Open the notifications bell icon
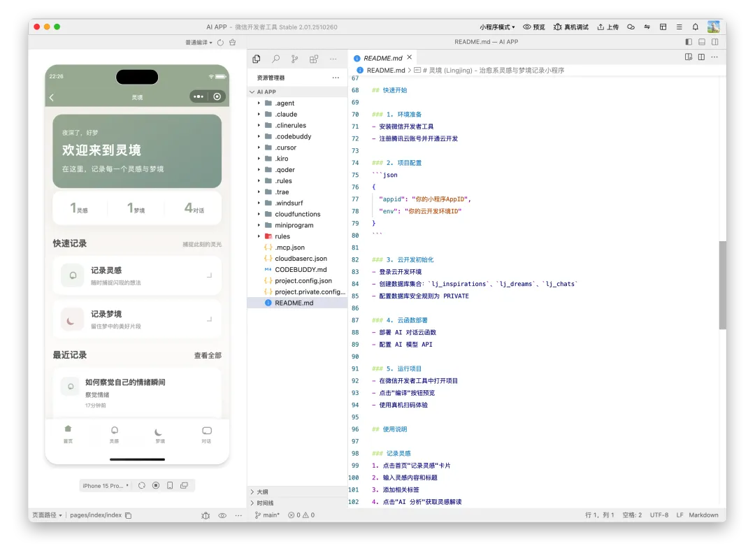The height and width of the screenshot is (560, 755). point(696,27)
